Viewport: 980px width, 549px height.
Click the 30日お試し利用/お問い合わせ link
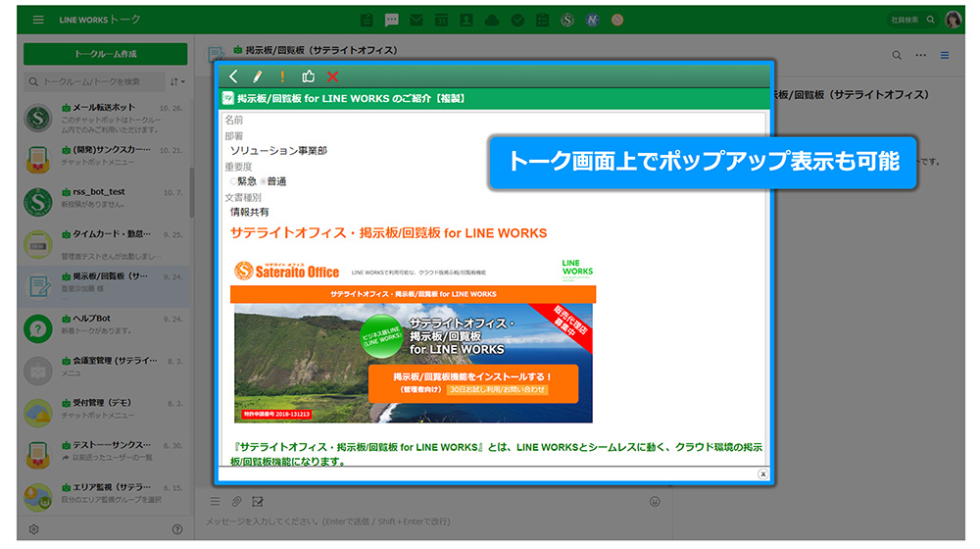click(498, 389)
